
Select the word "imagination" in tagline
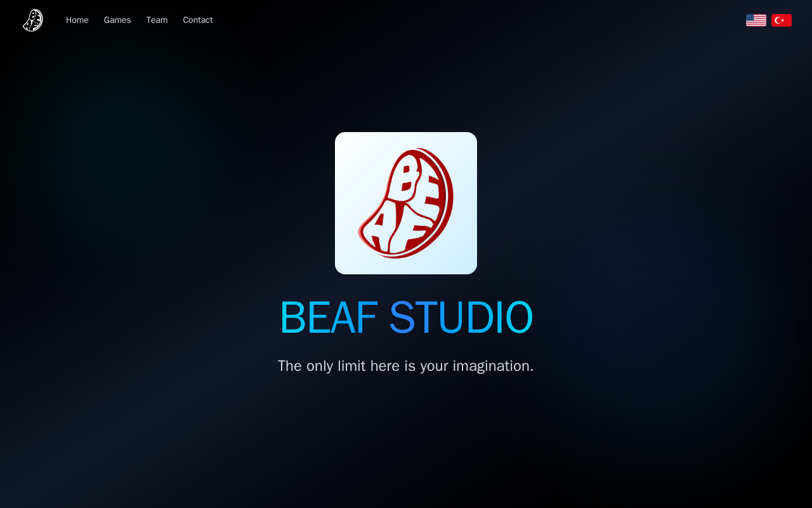click(x=493, y=366)
